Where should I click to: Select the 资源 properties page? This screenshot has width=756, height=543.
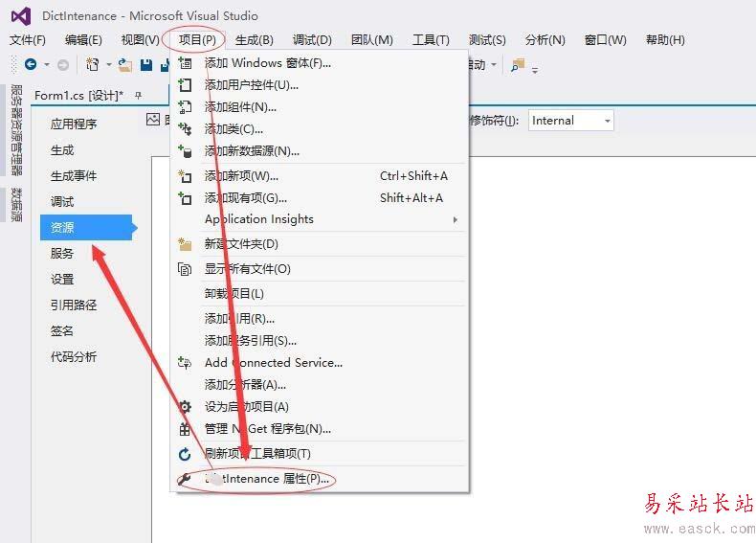87,227
